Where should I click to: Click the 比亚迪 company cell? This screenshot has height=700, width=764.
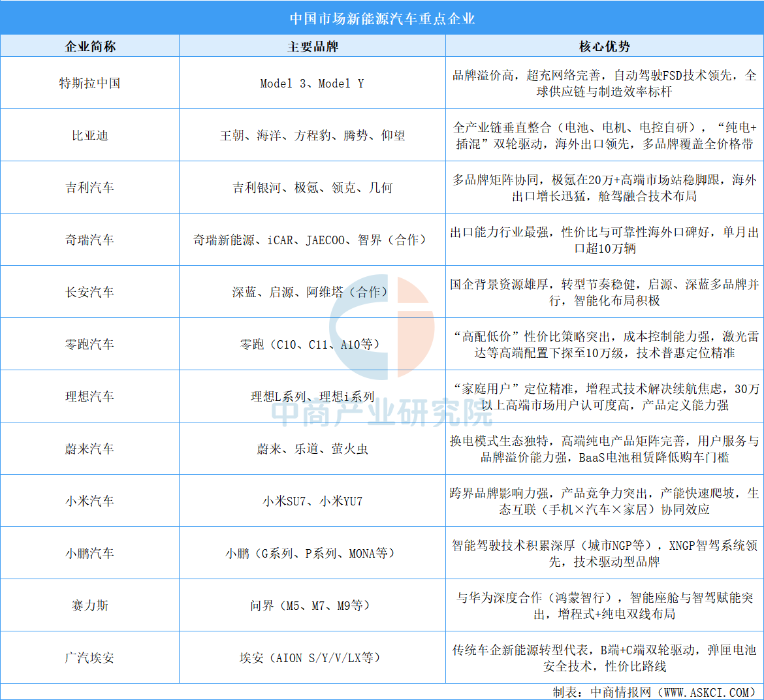coord(89,135)
